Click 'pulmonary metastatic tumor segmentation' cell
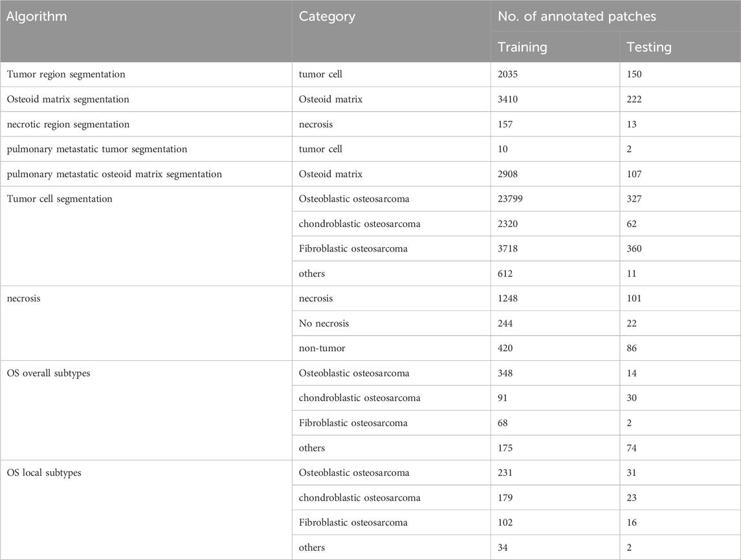This screenshot has width=741, height=560. pos(97,149)
